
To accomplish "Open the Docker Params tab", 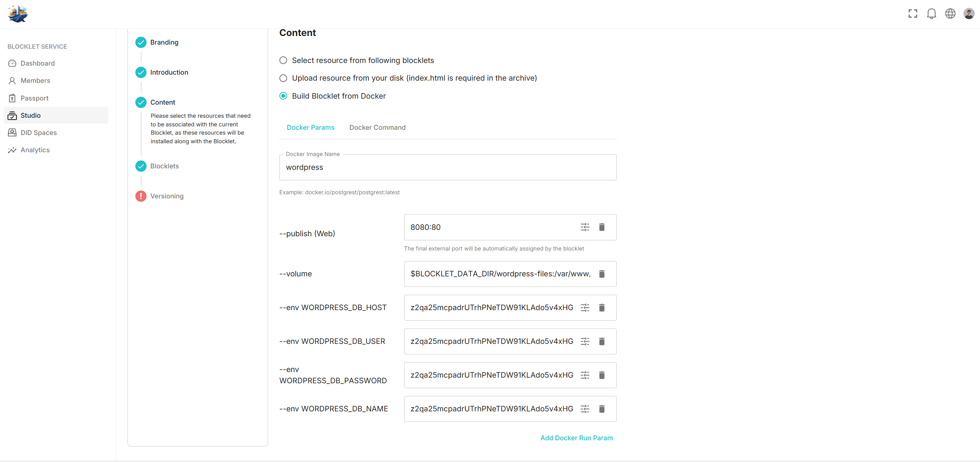I will coord(310,127).
